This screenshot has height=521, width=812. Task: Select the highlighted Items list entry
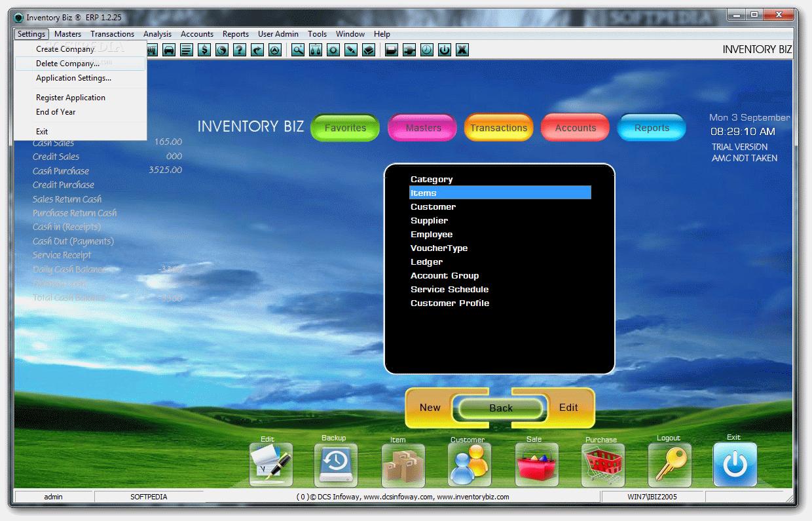[500, 193]
